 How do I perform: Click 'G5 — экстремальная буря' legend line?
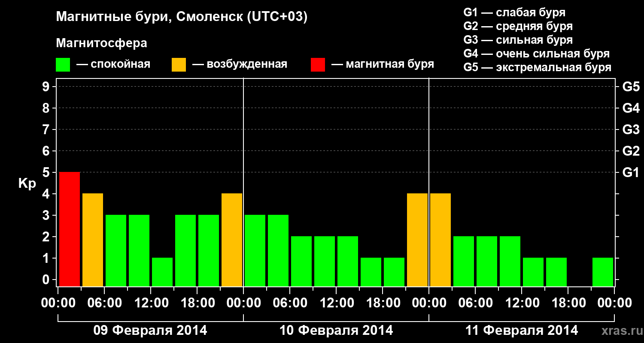[538, 67]
